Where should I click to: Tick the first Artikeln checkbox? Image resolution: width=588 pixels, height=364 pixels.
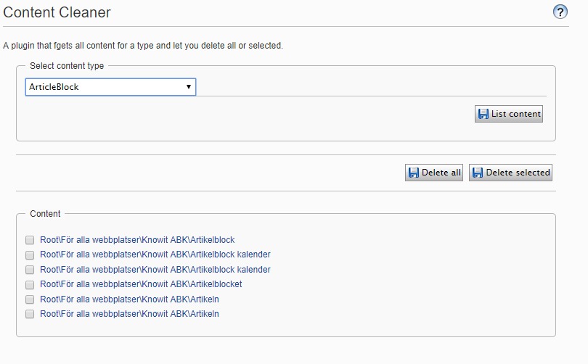pos(30,299)
